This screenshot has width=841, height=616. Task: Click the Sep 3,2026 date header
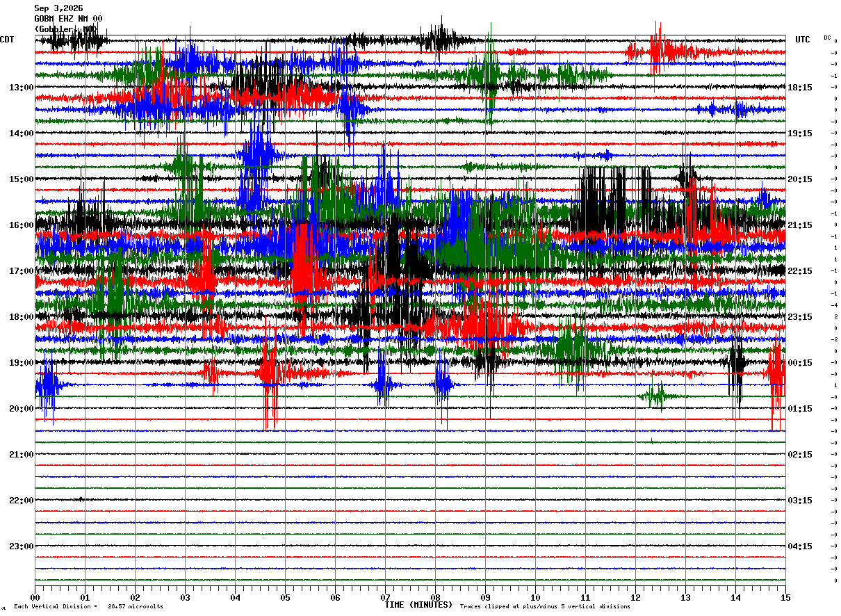coord(58,8)
